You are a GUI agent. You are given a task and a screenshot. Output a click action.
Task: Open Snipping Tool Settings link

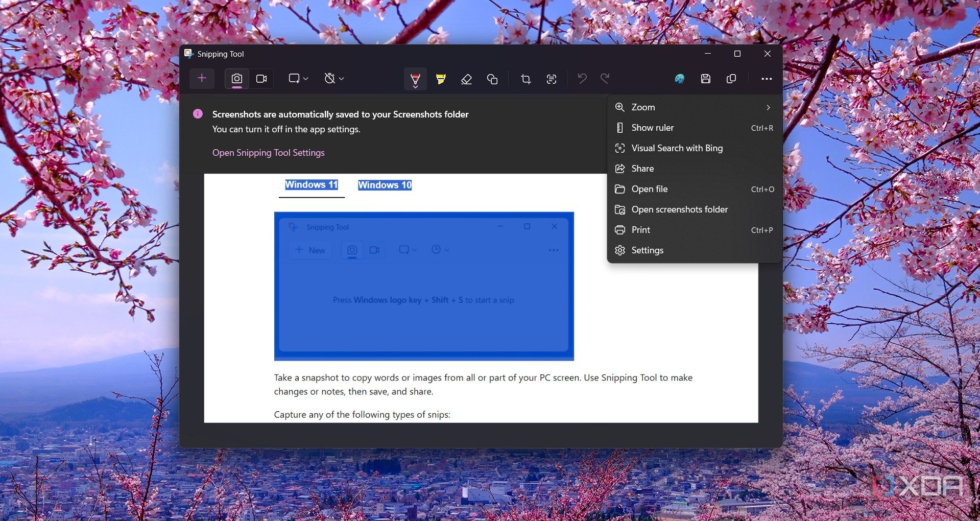(268, 153)
